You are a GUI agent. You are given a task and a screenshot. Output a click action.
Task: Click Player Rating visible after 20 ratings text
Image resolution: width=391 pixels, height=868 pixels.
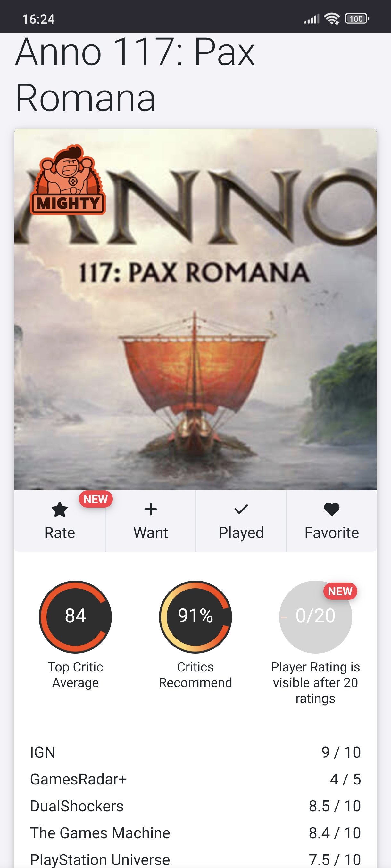click(x=315, y=683)
